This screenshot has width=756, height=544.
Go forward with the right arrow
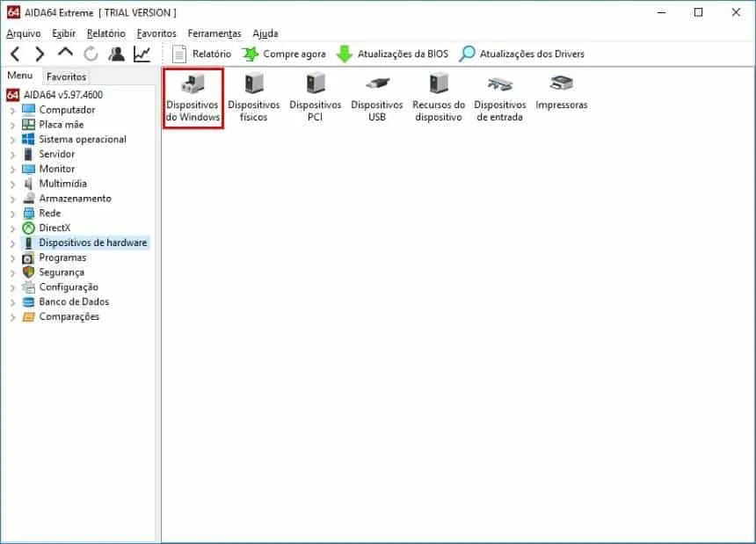tap(40, 54)
